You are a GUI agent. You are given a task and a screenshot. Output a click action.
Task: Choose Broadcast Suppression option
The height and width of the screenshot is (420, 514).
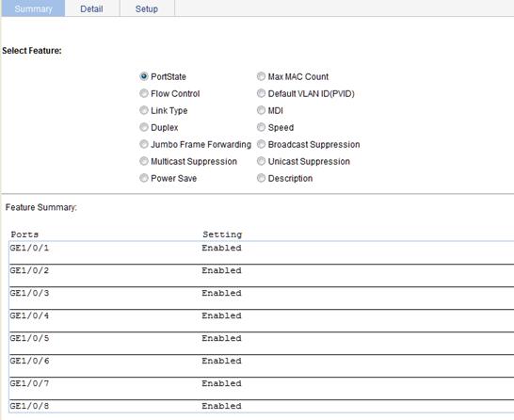[x=261, y=144]
